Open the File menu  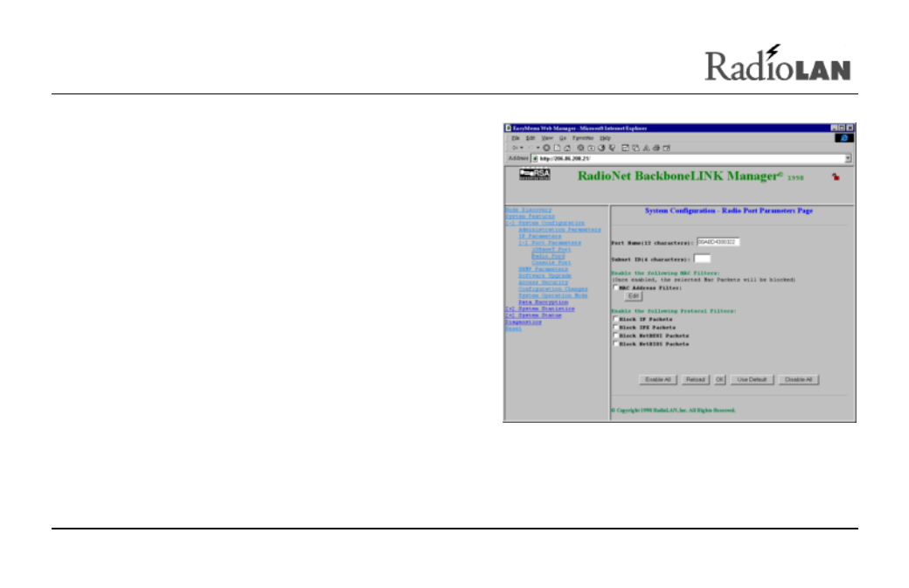point(516,138)
